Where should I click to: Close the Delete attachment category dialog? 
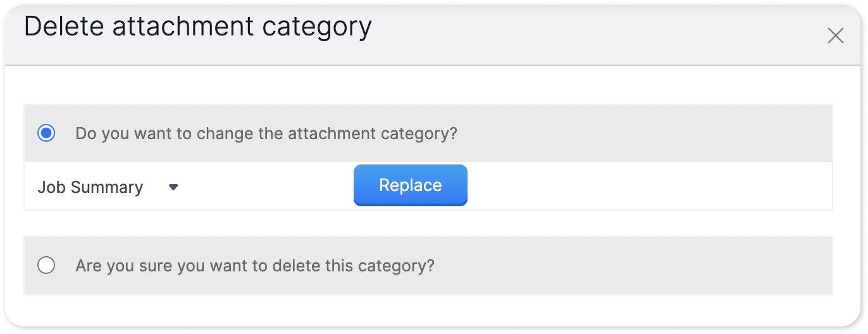[835, 36]
